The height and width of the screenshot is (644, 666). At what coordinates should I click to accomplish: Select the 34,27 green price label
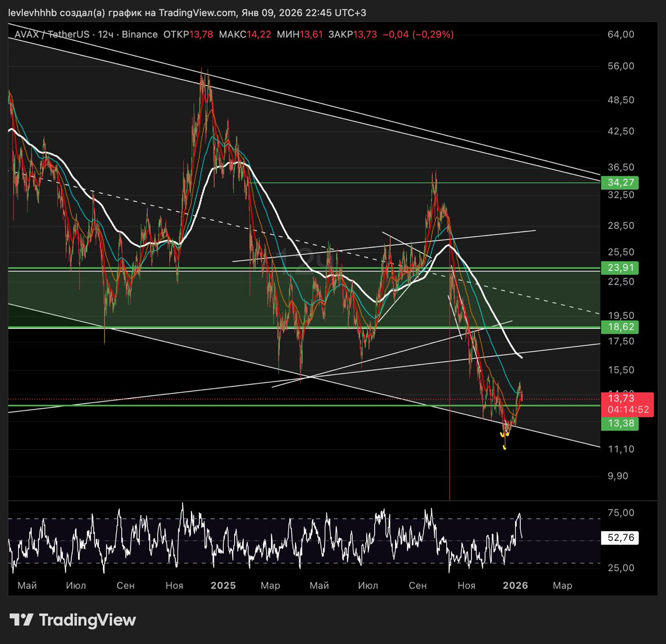(x=620, y=183)
